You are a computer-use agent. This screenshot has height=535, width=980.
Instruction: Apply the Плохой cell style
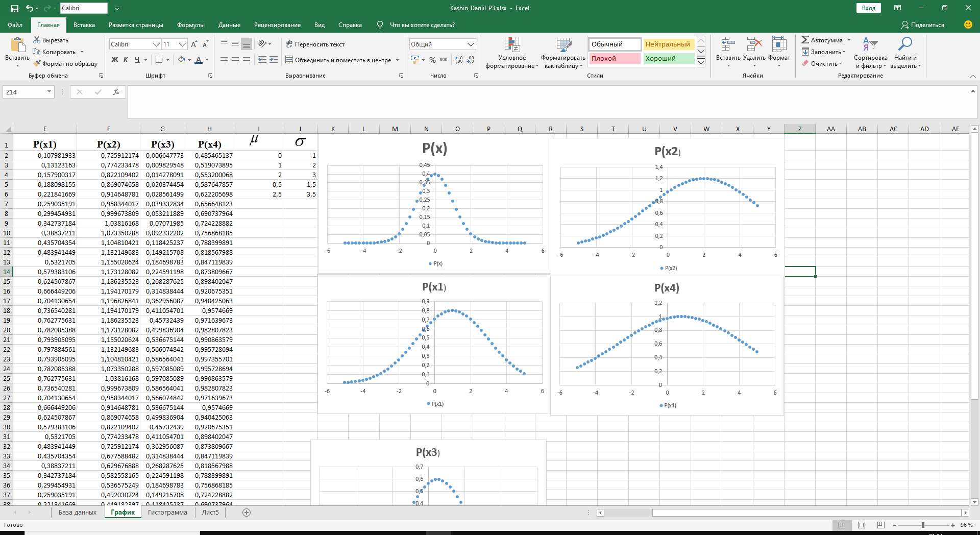[615, 59]
